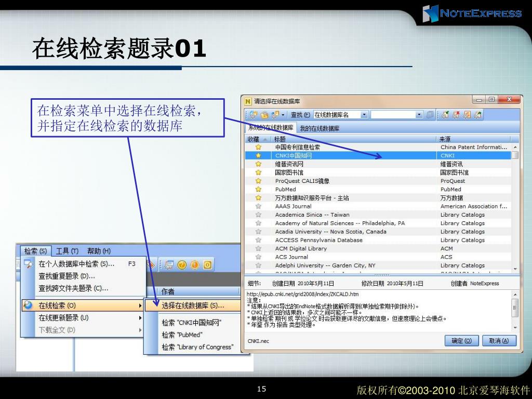The width and height of the screenshot is (532, 399).
Task: Click inside the empty search input box
Action: [x=394, y=115]
